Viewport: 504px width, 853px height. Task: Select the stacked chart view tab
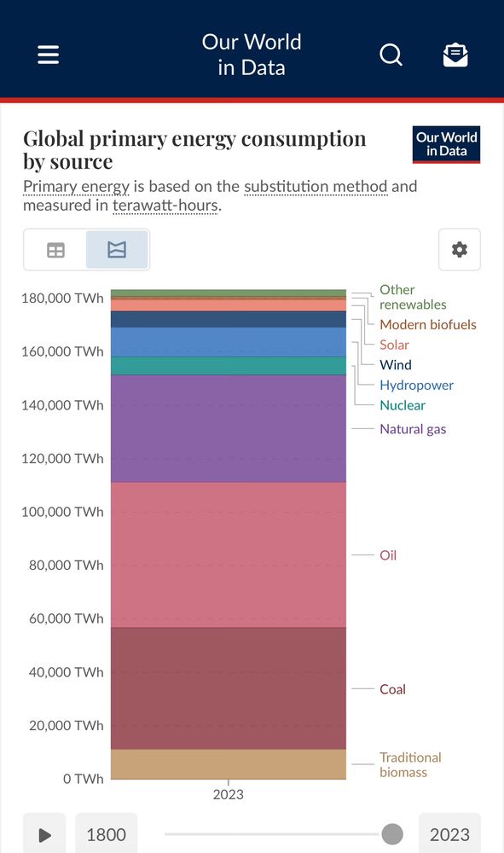[117, 249]
